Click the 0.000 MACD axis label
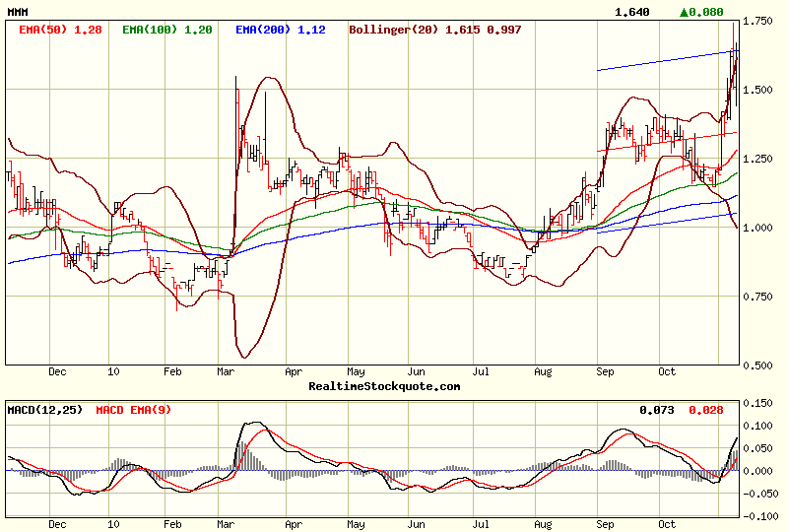788x532 pixels. tap(757, 471)
